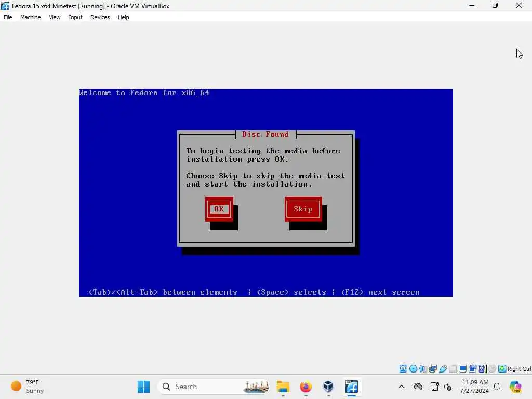Open the Windows Start menu
The width and height of the screenshot is (532, 399).
(x=143, y=387)
